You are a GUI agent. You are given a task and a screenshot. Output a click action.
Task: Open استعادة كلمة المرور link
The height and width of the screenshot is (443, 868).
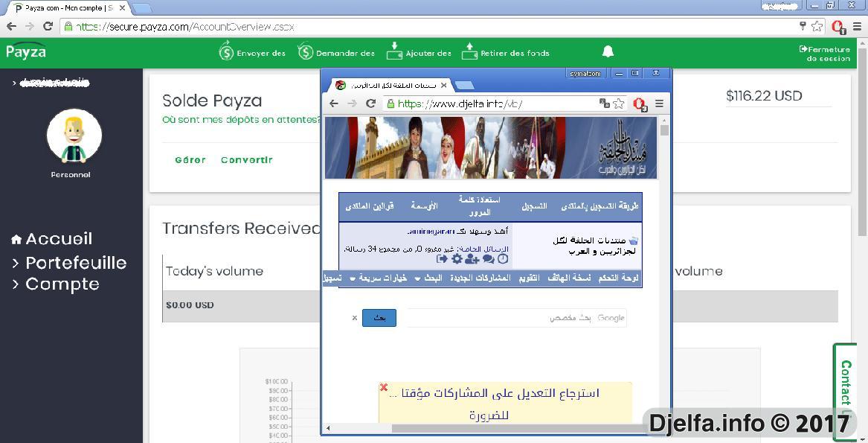coord(480,205)
